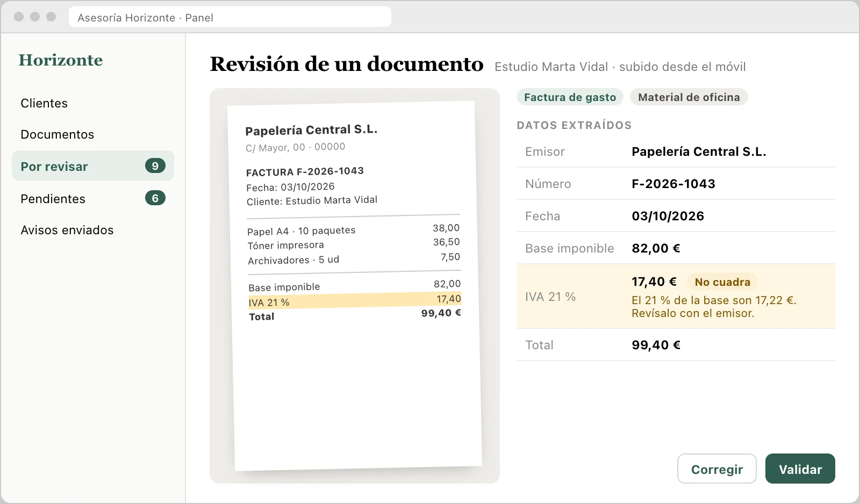Click the Base imponible line on invoice image
Viewport: 860px width, 504px height.
tap(355, 285)
